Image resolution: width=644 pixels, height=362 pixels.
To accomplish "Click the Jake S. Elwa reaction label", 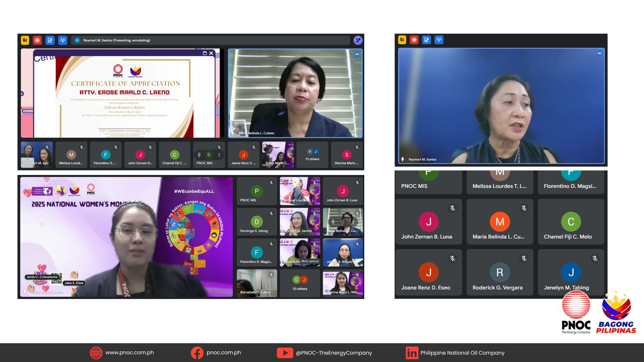I will tap(74, 283).
